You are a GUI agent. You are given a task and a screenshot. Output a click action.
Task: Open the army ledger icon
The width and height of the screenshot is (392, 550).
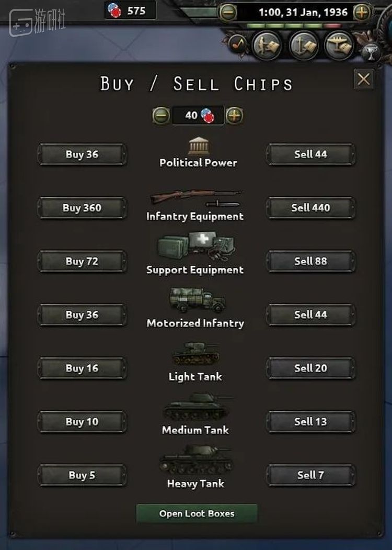267,46
